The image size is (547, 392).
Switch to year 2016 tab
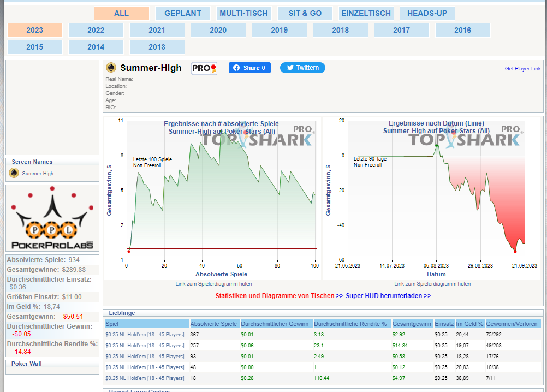click(462, 31)
